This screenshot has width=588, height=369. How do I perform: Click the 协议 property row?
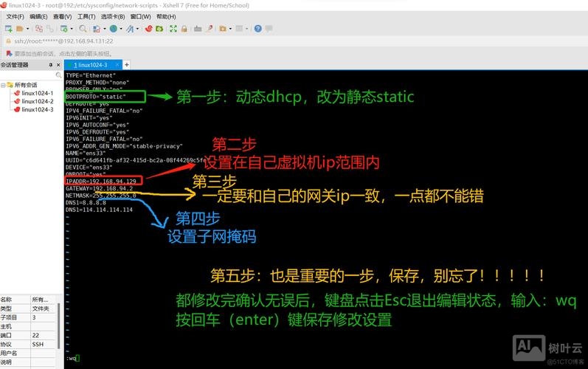click(x=28, y=344)
